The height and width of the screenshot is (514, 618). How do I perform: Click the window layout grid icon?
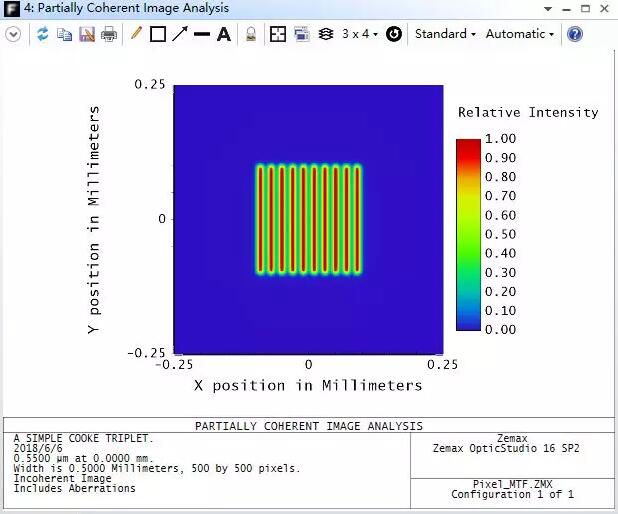[278, 34]
